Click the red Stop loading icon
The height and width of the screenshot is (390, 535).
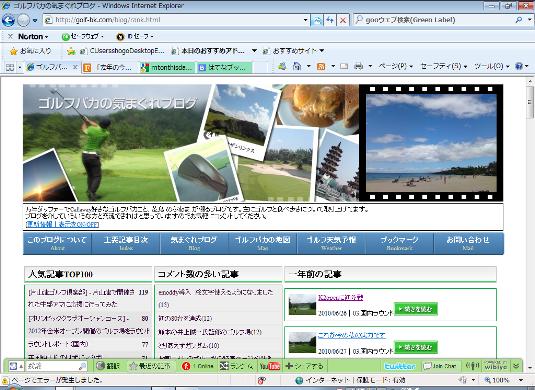[343, 20]
